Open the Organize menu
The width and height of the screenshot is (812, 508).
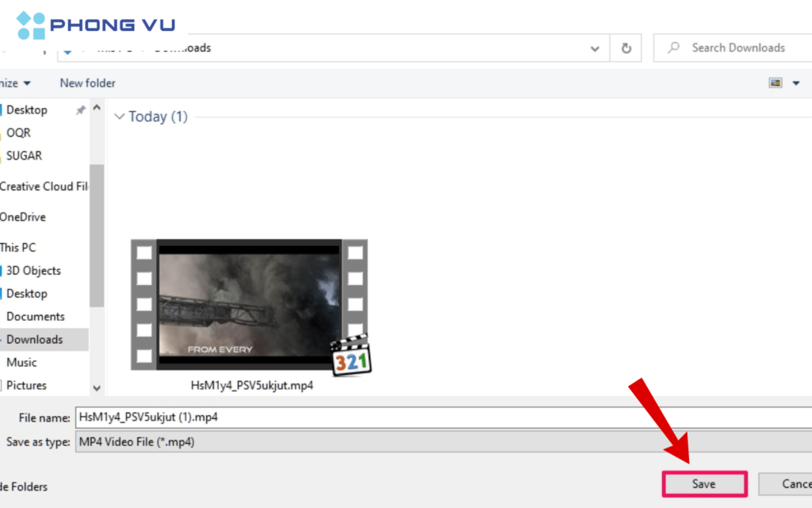point(14,83)
